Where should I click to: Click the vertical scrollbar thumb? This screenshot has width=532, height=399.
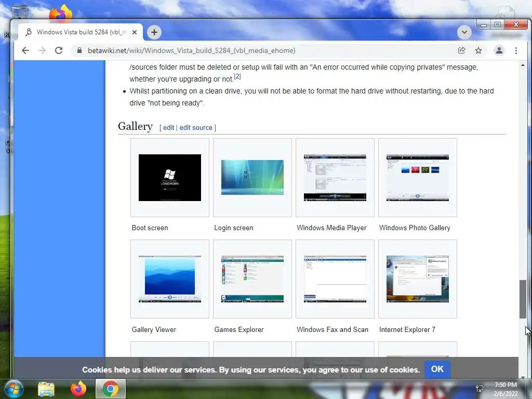coord(523,299)
